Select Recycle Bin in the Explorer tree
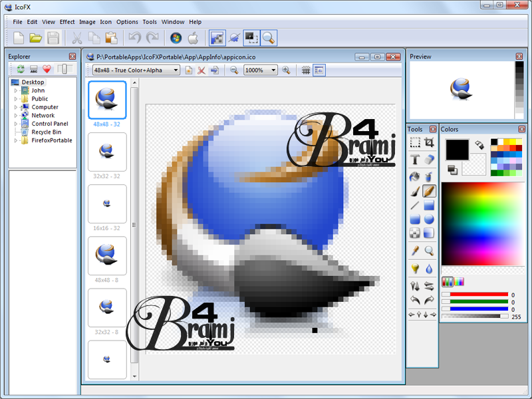This screenshot has height=399, width=532. [46, 132]
